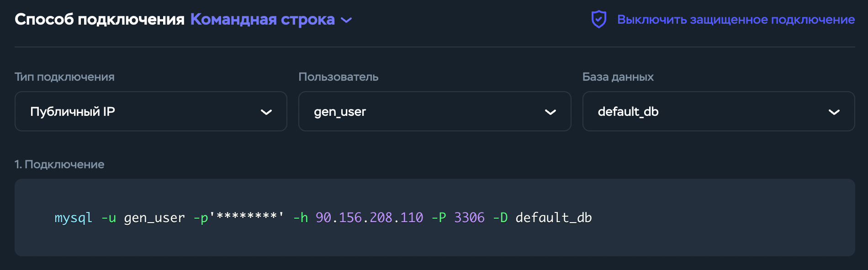Click the chevron arrow in 'default_db' field
This screenshot has height=270, width=868.
[834, 112]
